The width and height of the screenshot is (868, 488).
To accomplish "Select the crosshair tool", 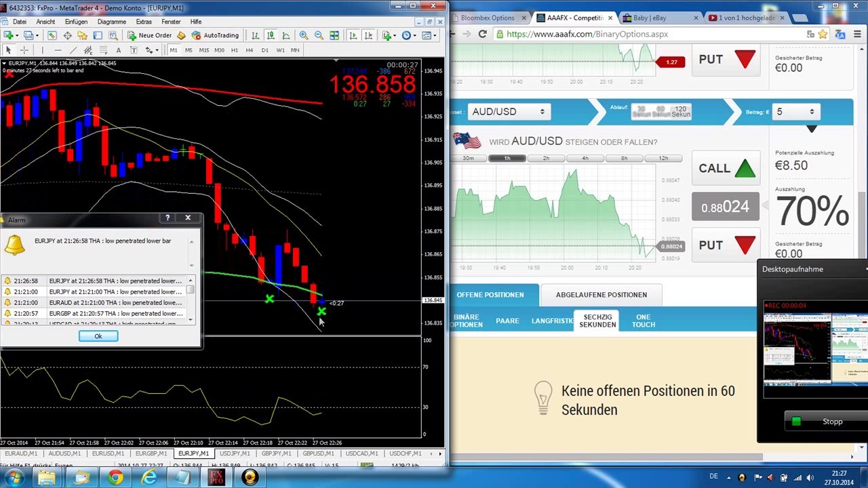I will 24,50.
